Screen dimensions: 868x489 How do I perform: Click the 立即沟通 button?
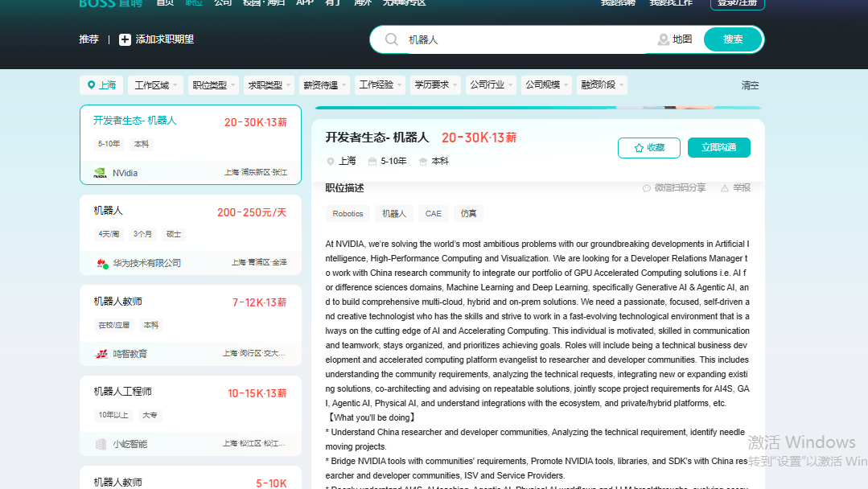(x=718, y=148)
